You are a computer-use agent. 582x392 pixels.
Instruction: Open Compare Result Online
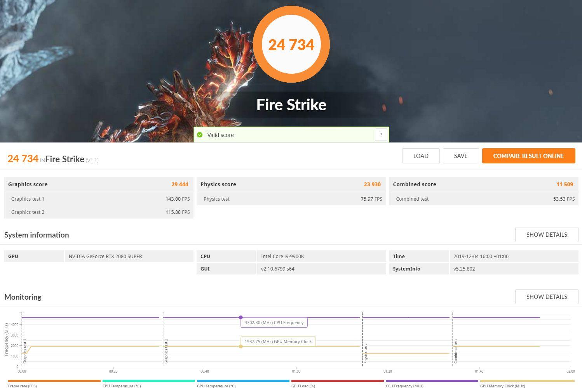pos(528,156)
